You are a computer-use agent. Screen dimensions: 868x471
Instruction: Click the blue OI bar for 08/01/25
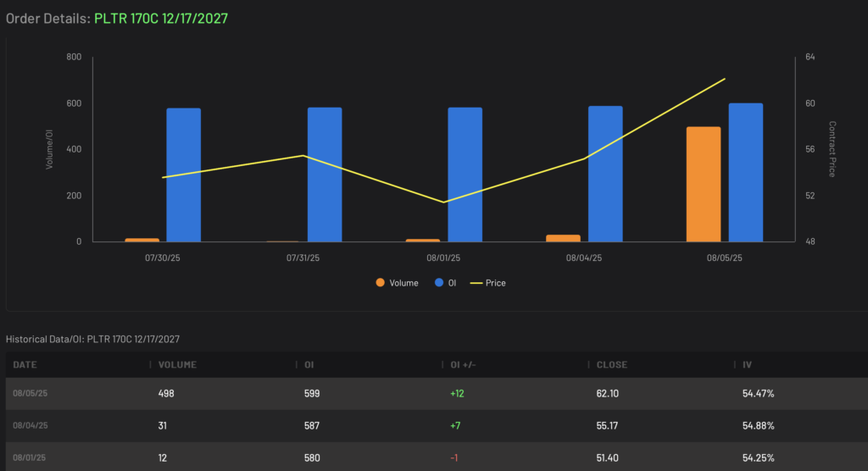coord(465,175)
